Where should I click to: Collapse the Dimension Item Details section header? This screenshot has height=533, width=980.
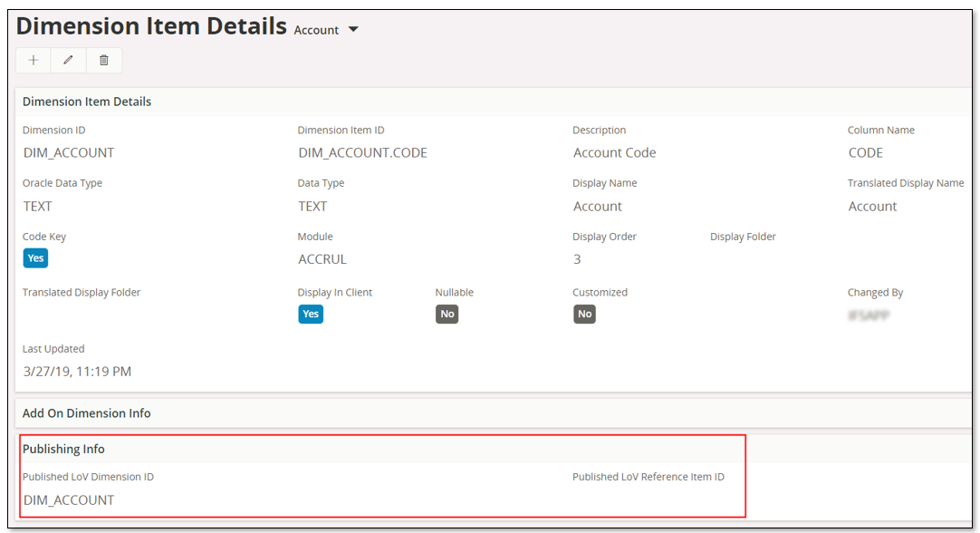[87, 102]
